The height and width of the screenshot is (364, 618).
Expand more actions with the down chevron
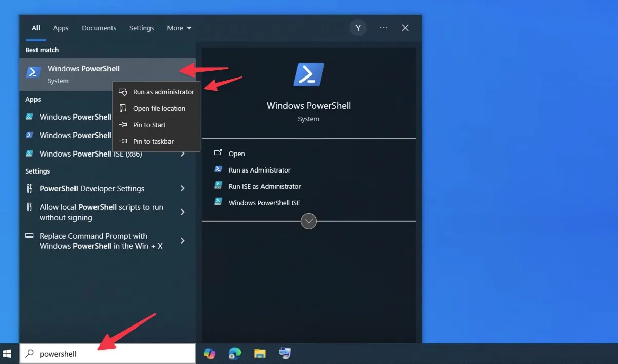pyautogui.click(x=309, y=221)
